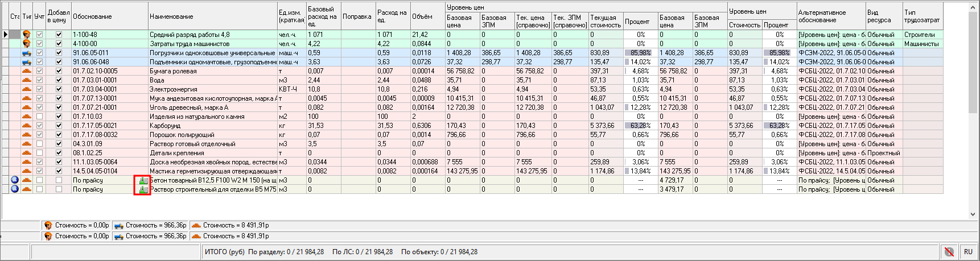Enable 'Добавл в цену' for Раствор строительный row
Screen dimensions: 980x261
(x=59, y=189)
